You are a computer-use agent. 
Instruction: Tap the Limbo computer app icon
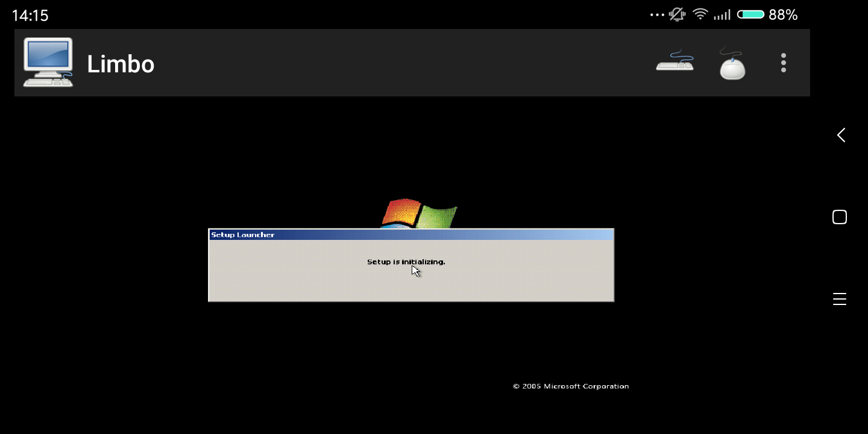click(x=48, y=63)
